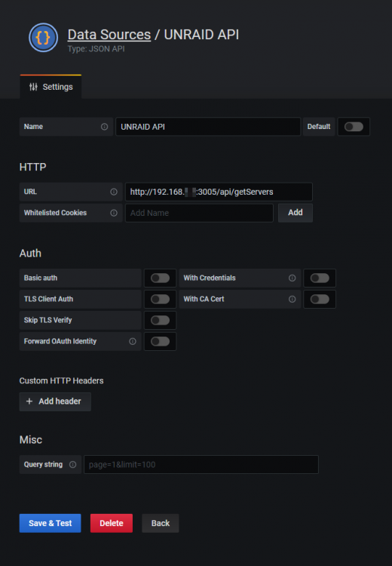Click the info icon beside Forward OAuth Identity
The image size is (392, 566).
133,341
